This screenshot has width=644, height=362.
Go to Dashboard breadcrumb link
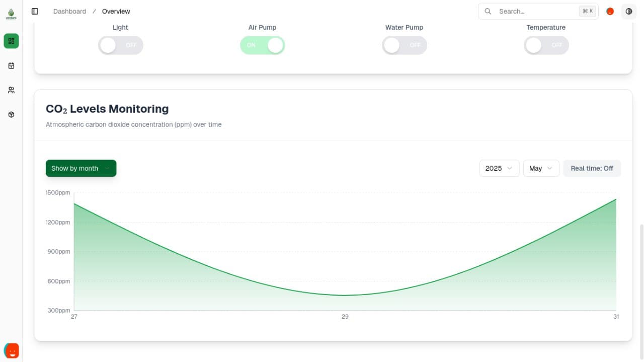click(69, 11)
